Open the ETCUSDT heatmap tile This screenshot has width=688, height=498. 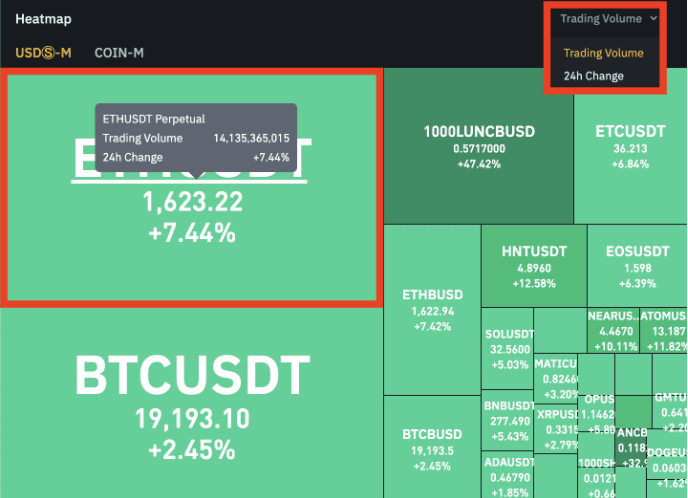[630, 145]
